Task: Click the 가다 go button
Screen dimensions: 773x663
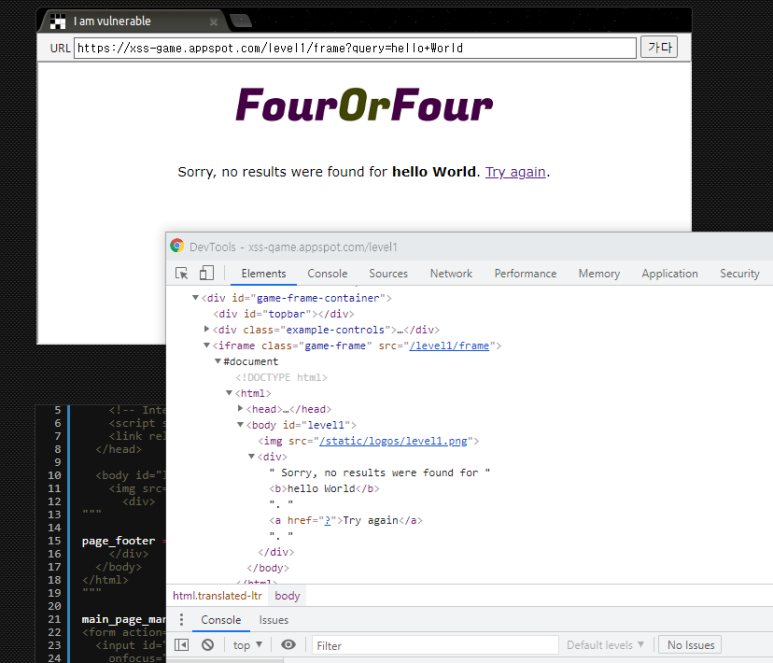Action: coord(659,47)
